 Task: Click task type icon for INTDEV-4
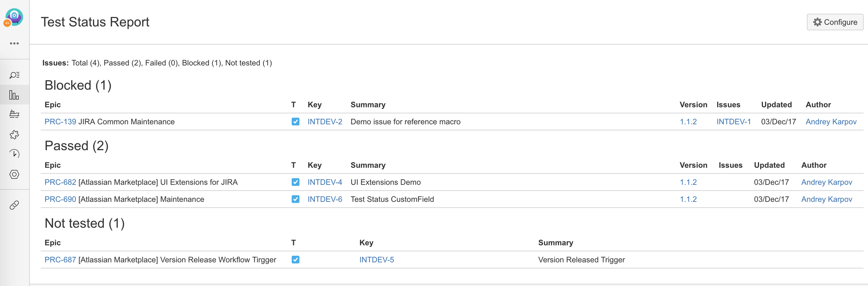pyautogui.click(x=295, y=182)
